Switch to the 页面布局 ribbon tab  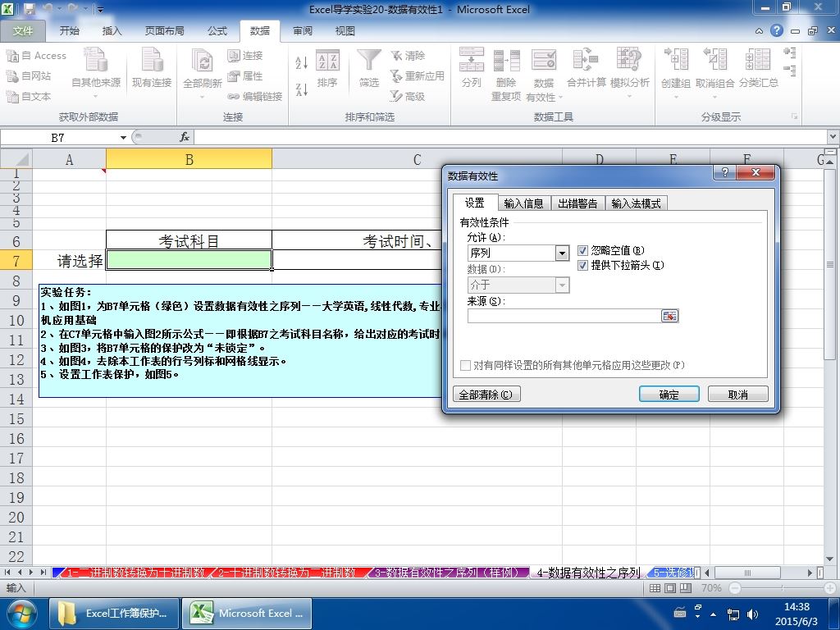(164, 31)
